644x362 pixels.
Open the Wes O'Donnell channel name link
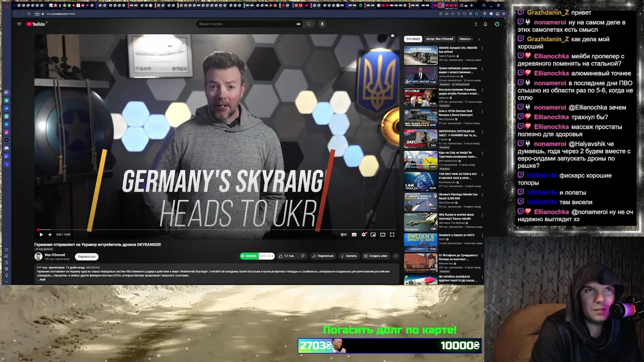tap(55, 255)
